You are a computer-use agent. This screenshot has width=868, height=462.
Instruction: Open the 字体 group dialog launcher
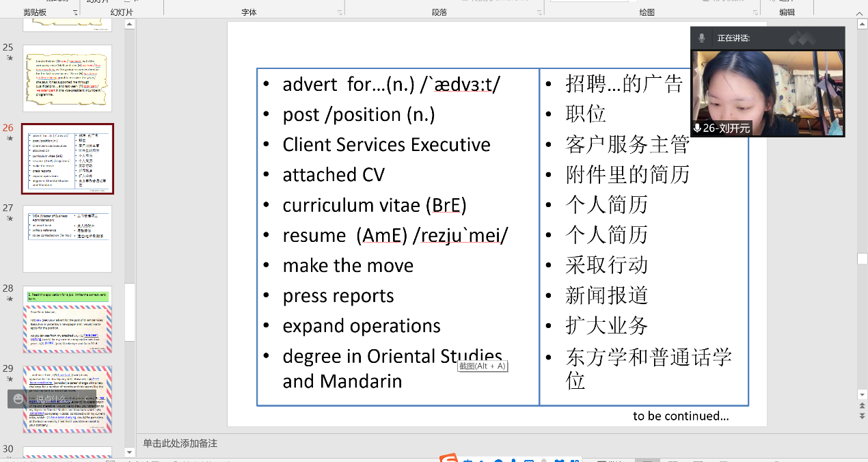pos(339,13)
